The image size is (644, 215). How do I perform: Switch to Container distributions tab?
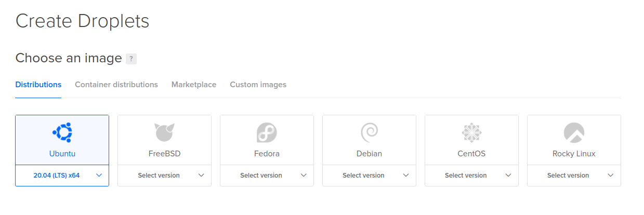[116, 85]
